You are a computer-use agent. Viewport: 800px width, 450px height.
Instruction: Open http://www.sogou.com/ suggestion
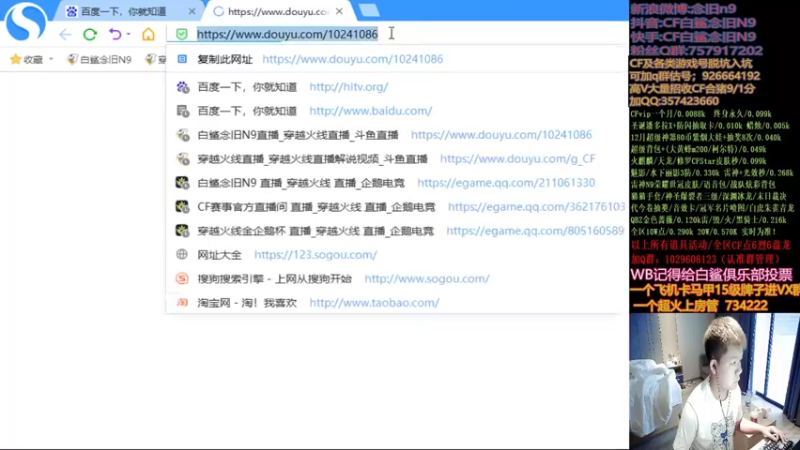[x=427, y=279]
